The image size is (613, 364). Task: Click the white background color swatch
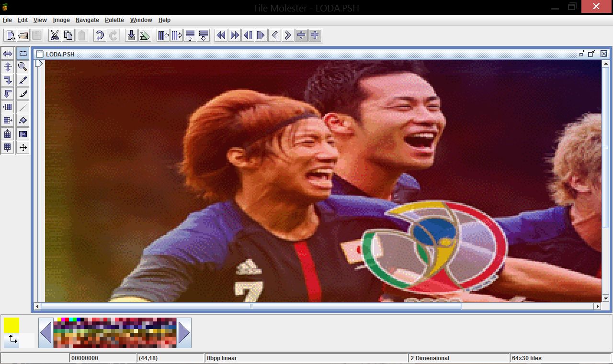coord(27,341)
